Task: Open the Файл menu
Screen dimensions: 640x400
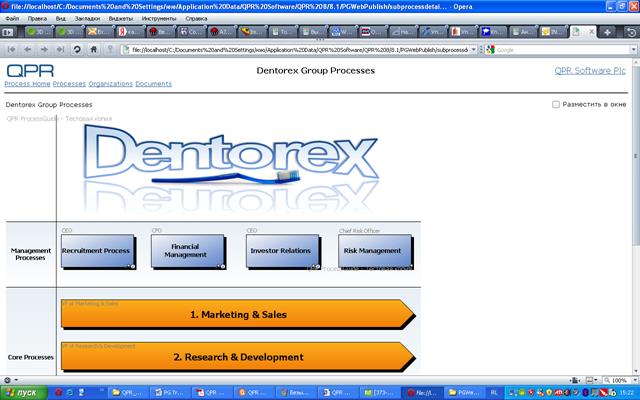Action: [13, 18]
